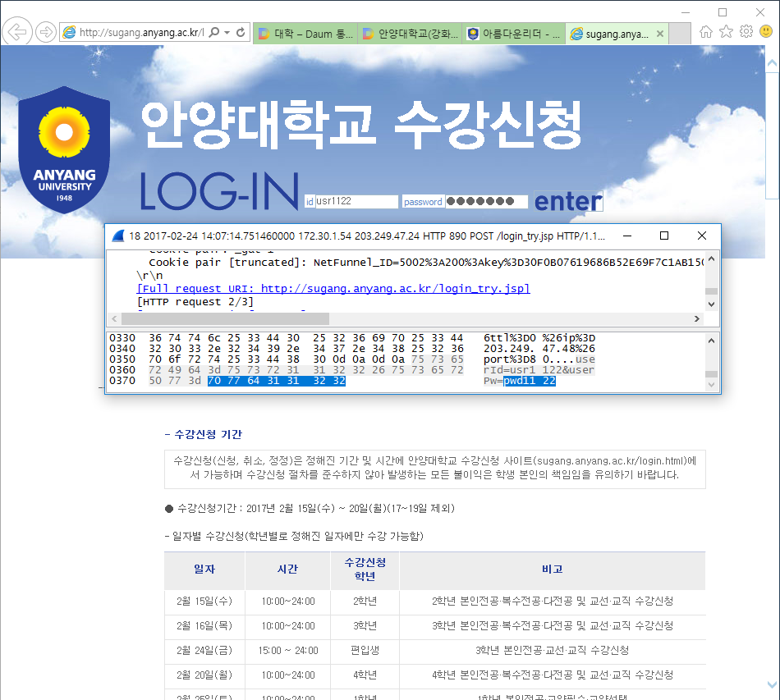Viewport: 780px width, 700px height.
Task: Select the sugang.anya... tab
Action: pyautogui.click(x=617, y=34)
